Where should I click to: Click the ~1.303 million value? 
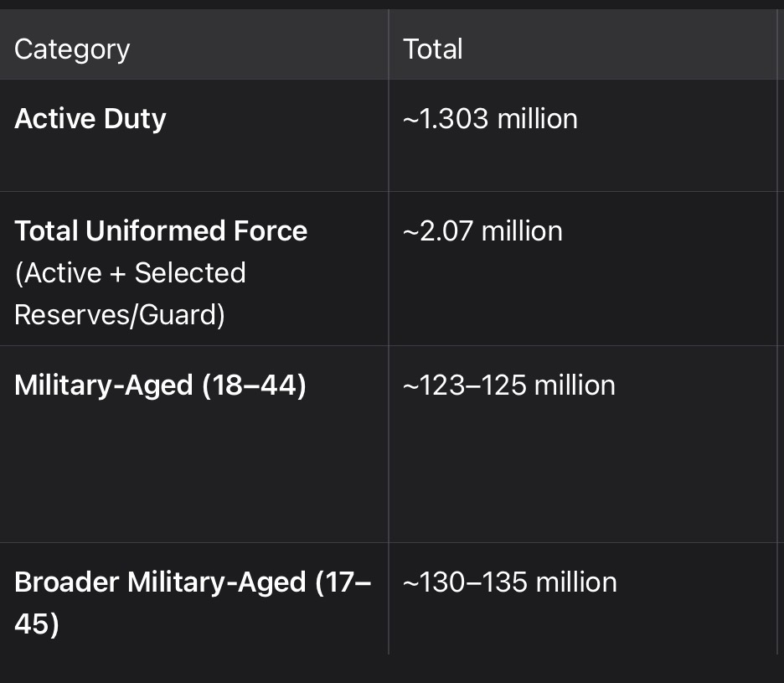point(490,119)
